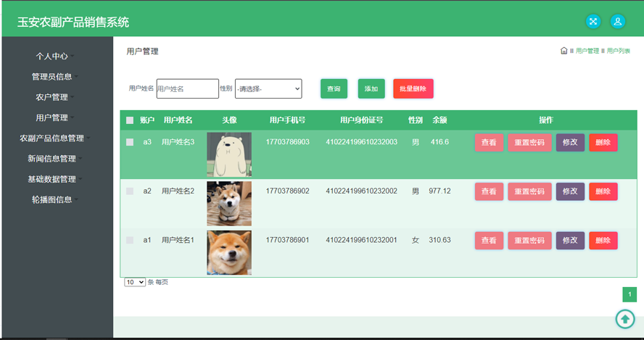The height and width of the screenshot is (340, 644).
Task: Click 修改 for user a3
Action: point(571,143)
